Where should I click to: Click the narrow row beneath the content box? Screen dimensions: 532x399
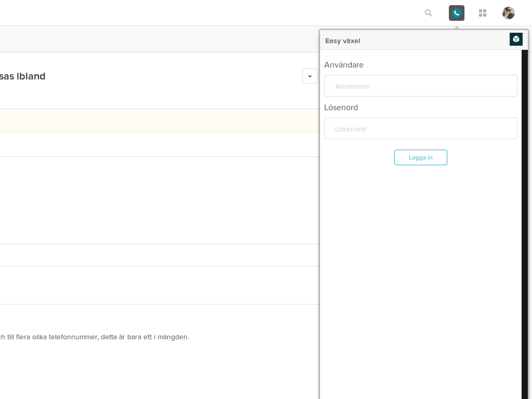pyautogui.click(x=156, y=255)
